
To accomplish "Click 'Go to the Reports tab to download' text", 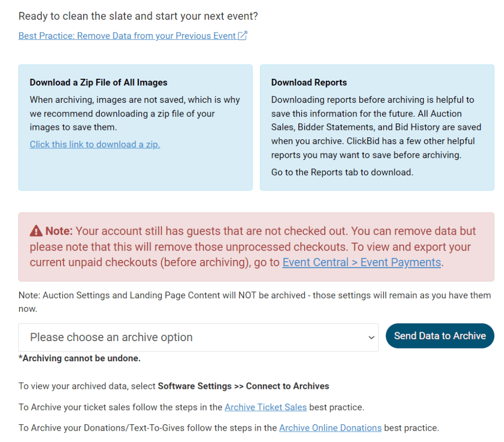I will [342, 172].
